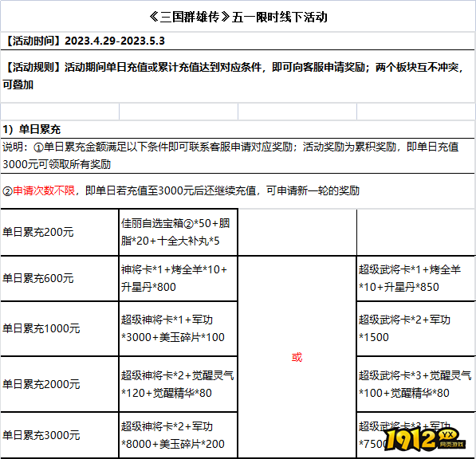Click reward cell 超级神将卡*2+军功*8000+美玉碎片*200
Image resolution: width=476 pixels, height=459 pixels.
click(x=178, y=435)
